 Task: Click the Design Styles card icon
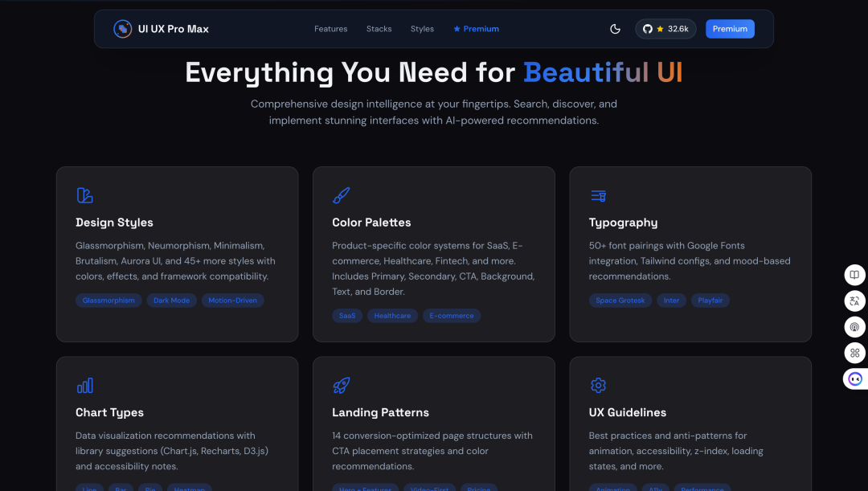click(84, 195)
